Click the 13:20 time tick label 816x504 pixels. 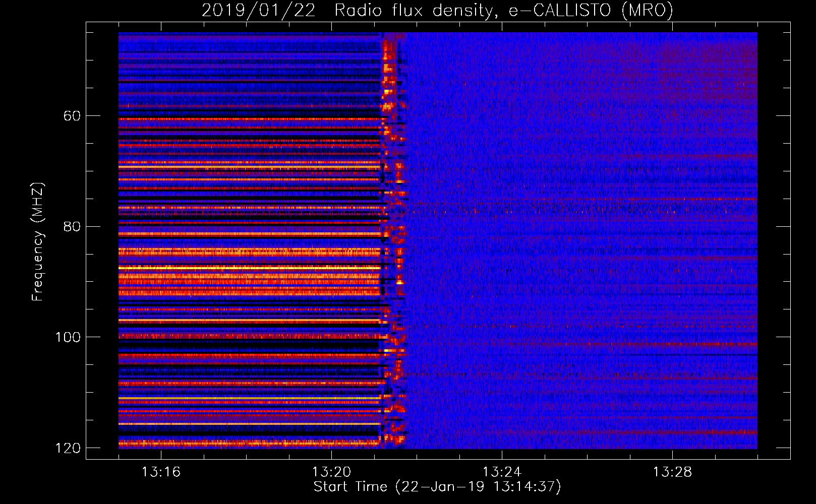click(331, 472)
